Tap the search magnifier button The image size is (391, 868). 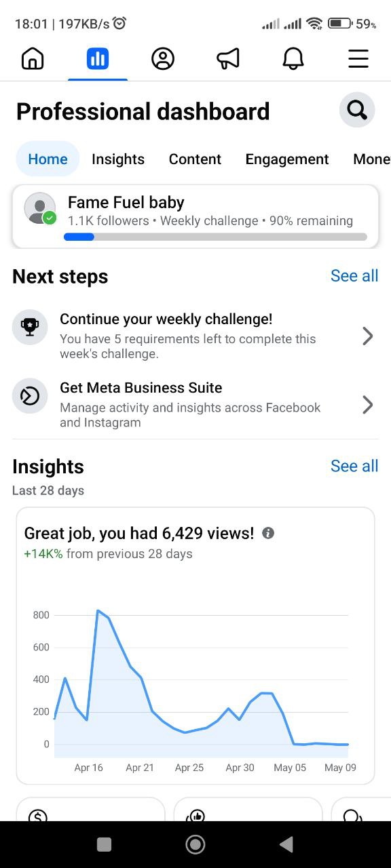[x=357, y=110]
